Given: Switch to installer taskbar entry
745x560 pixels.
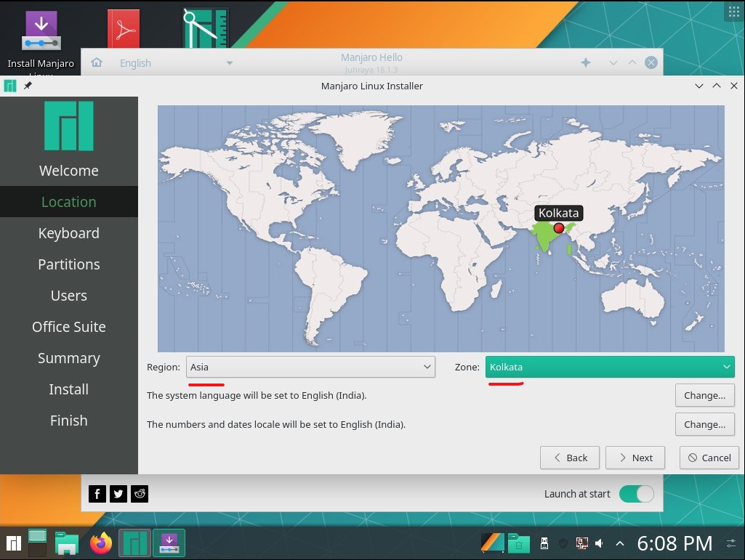Looking at the screenshot, I should (x=169, y=543).
